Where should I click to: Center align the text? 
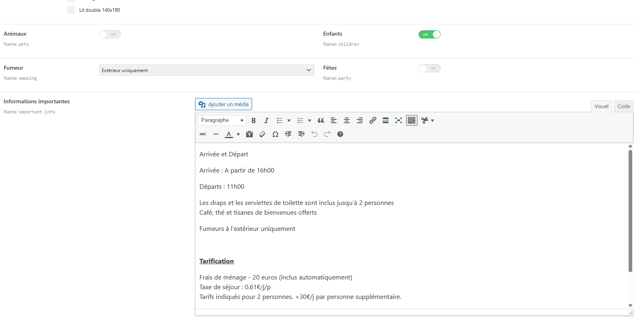tap(347, 120)
